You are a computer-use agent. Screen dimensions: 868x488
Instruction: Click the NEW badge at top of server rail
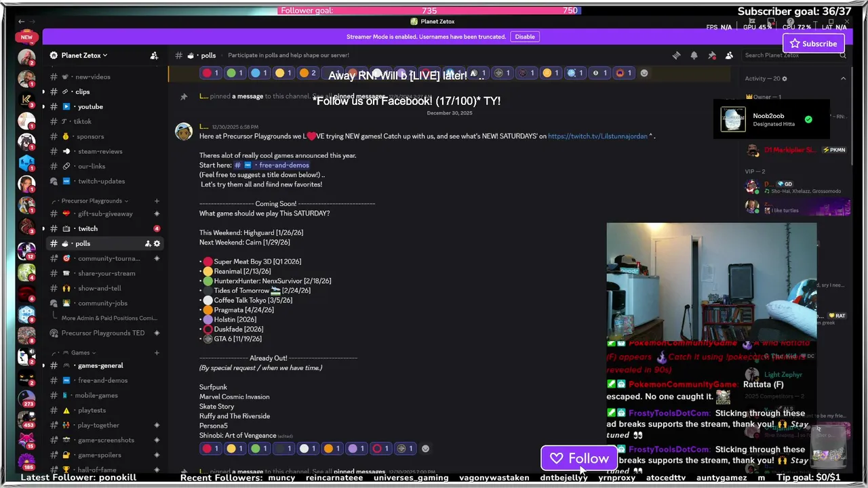pos(26,37)
